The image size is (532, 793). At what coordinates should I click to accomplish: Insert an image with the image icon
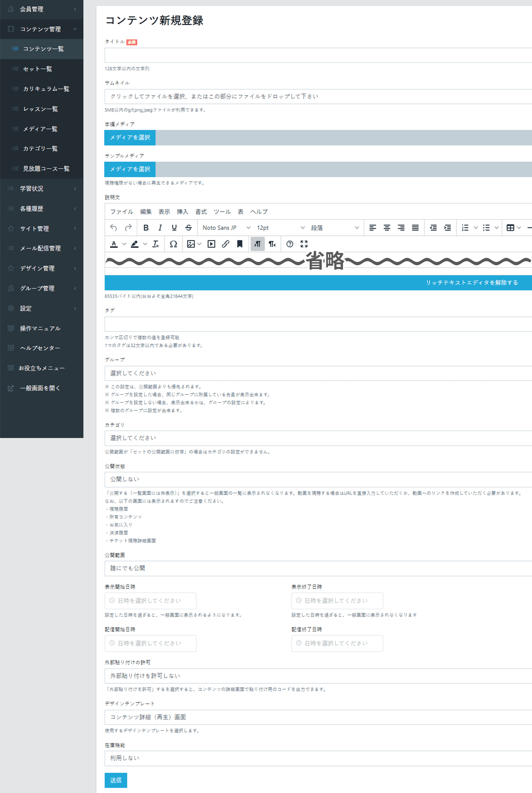[191, 244]
